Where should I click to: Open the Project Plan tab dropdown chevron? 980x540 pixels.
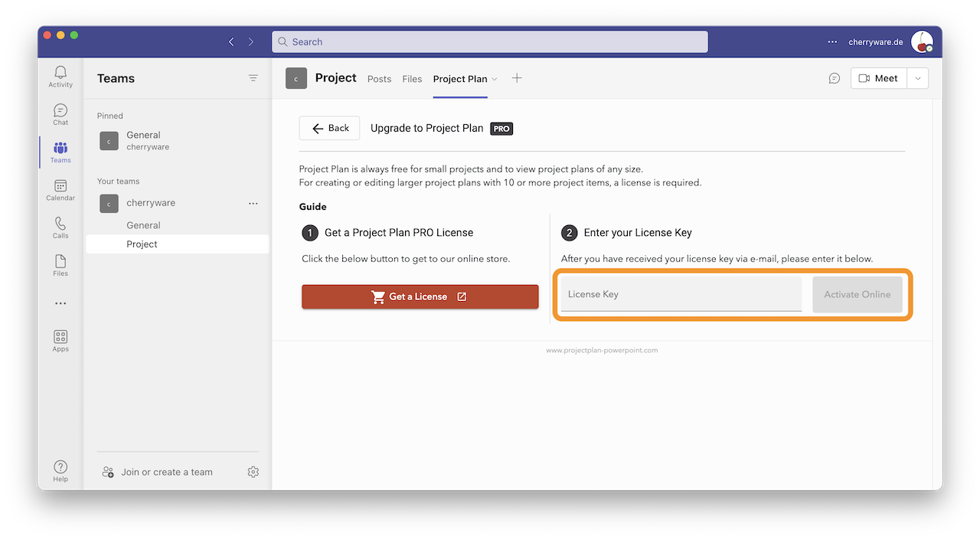[495, 79]
